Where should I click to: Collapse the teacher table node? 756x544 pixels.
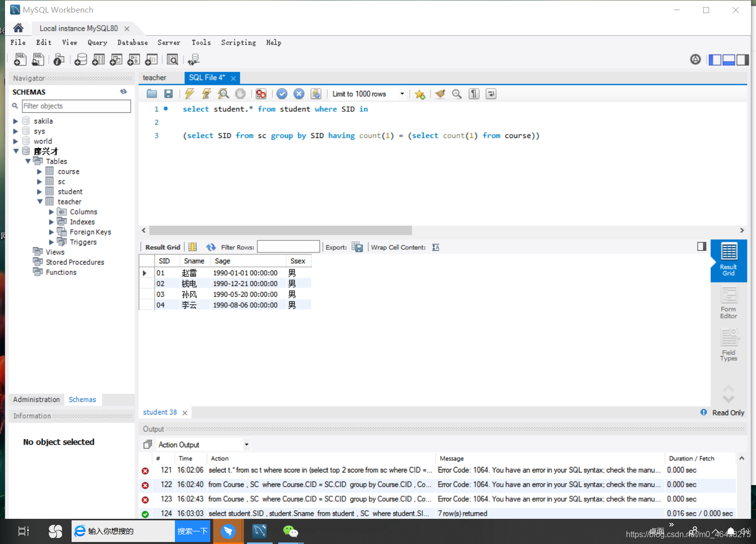coord(40,201)
